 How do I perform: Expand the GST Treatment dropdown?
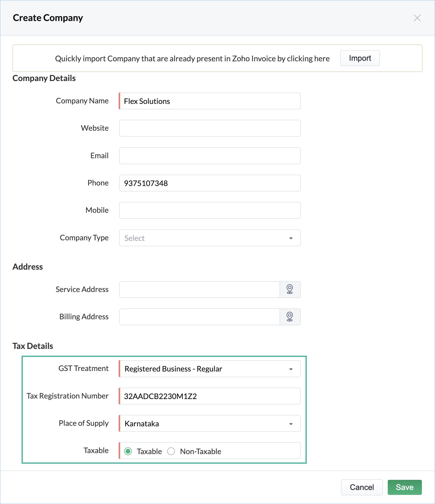pos(210,369)
